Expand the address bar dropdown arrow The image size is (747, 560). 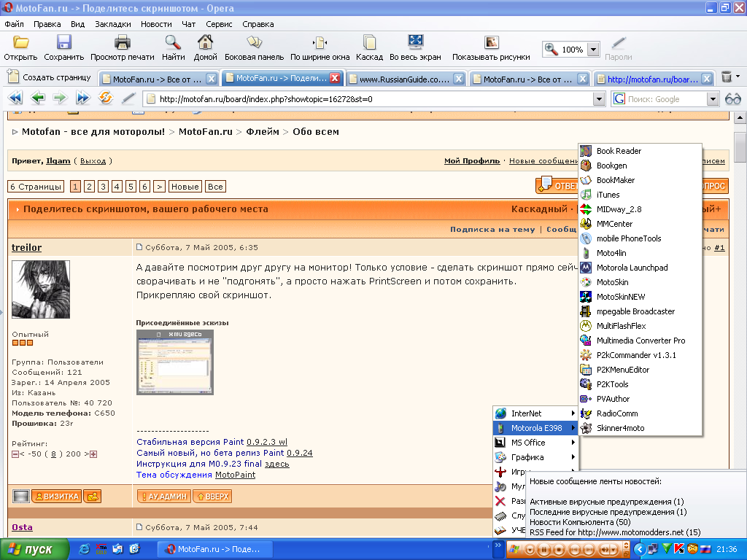[600, 99]
